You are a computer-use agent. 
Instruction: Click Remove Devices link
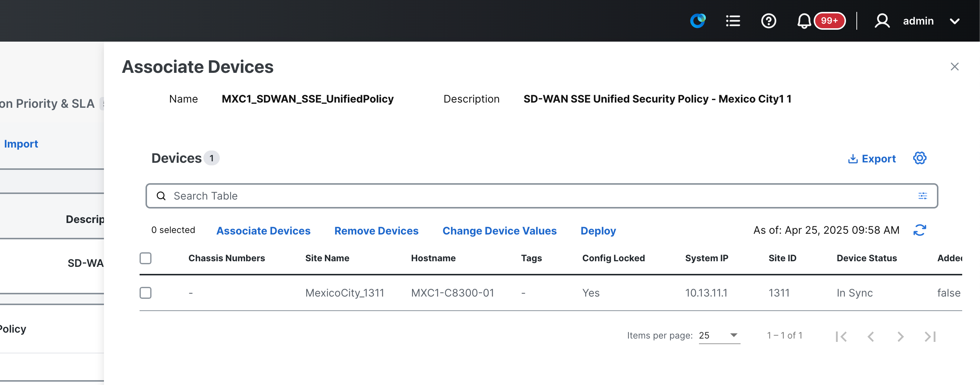[x=376, y=230]
